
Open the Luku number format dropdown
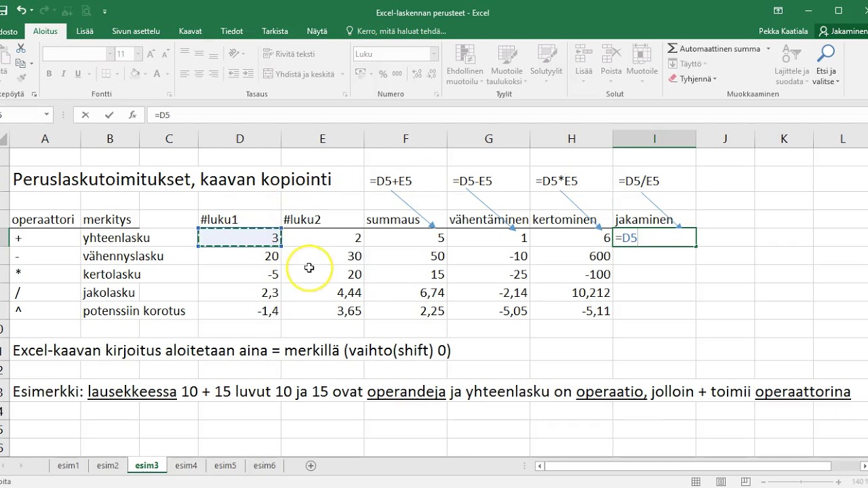434,54
